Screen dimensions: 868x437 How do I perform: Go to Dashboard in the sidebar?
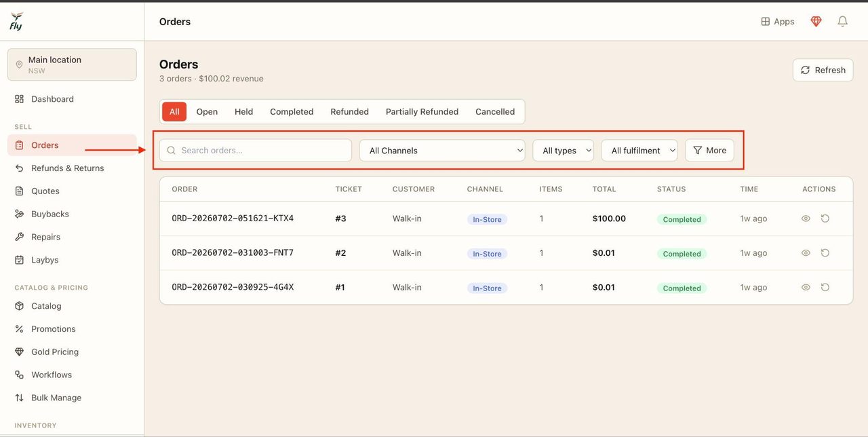click(x=72, y=99)
